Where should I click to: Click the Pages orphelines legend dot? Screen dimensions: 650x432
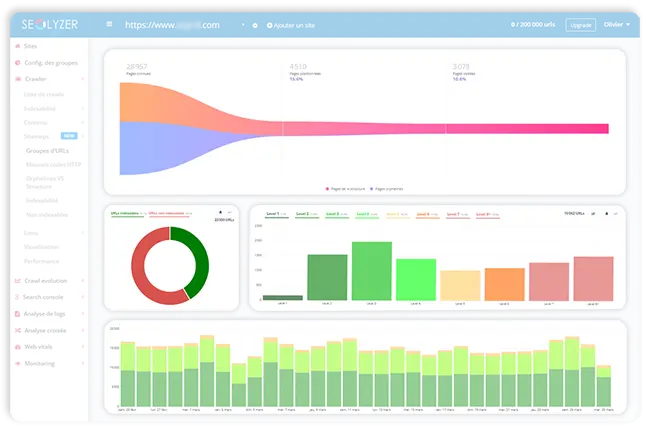click(371, 189)
